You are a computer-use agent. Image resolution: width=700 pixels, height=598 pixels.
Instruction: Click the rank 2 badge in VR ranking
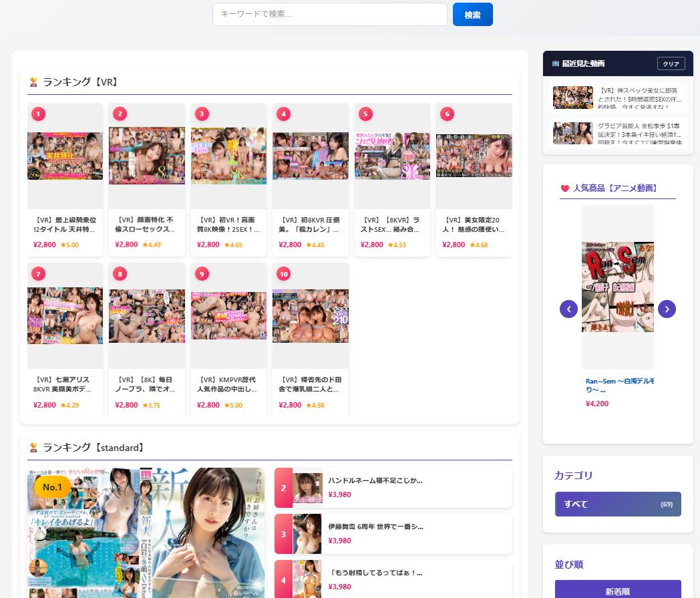120,114
